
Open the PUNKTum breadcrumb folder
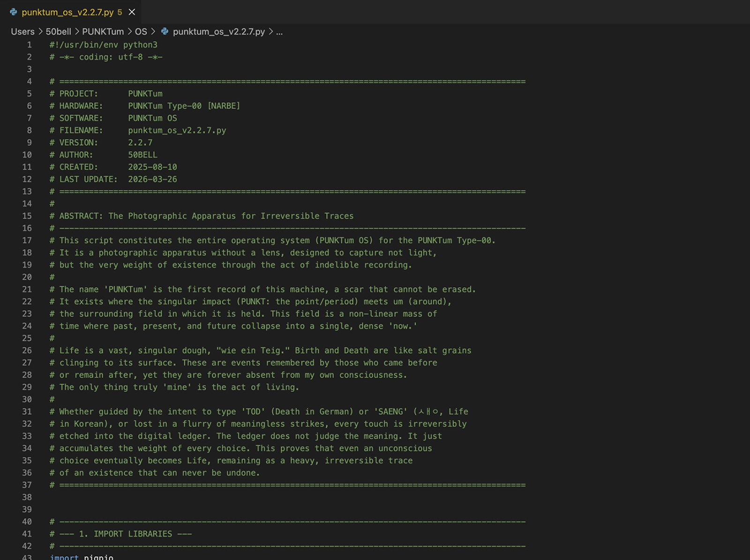click(103, 31)
